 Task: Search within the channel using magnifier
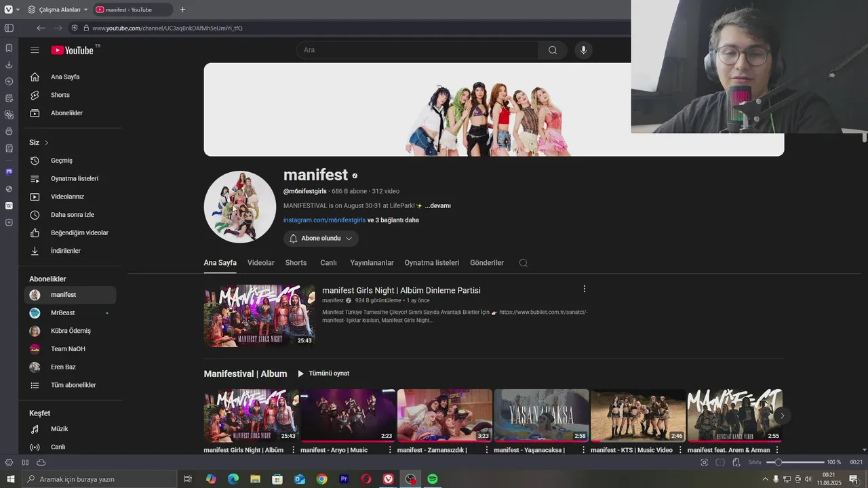523,263
